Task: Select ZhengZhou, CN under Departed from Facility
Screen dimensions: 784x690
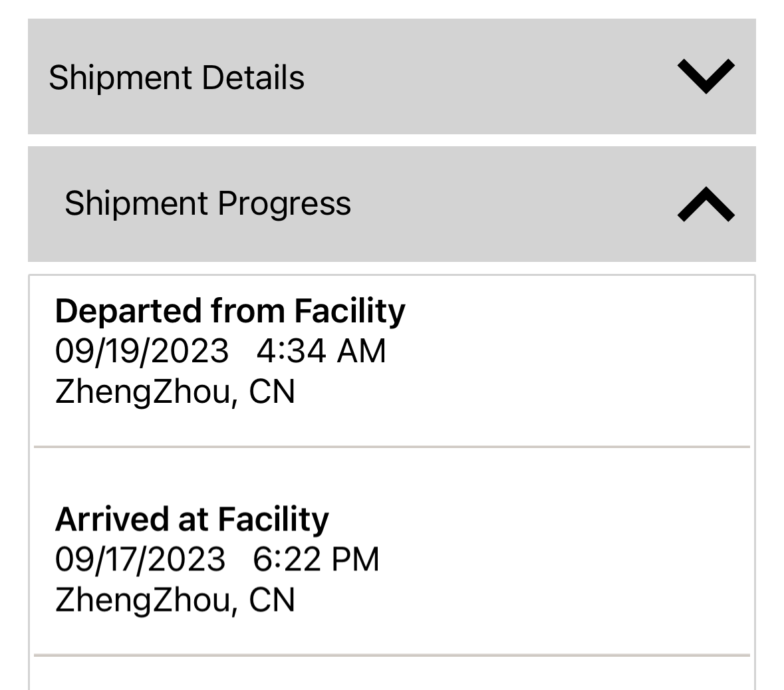Action: (175, 392)
